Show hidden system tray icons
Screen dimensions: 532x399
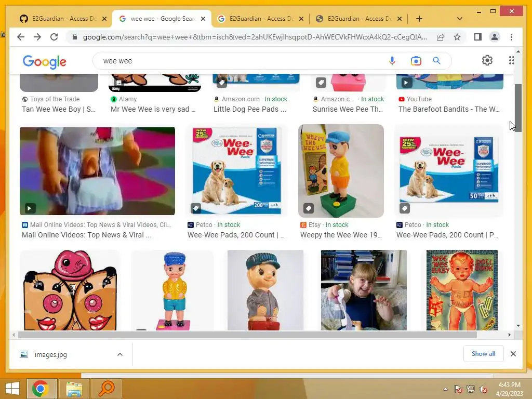tap(445, 389)
